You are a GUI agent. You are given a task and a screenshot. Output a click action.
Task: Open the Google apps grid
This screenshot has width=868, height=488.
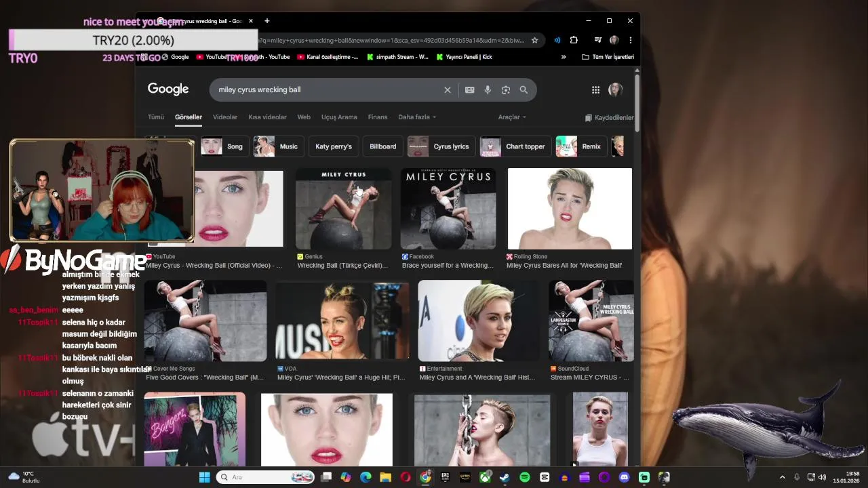click(x=595, y=89)
